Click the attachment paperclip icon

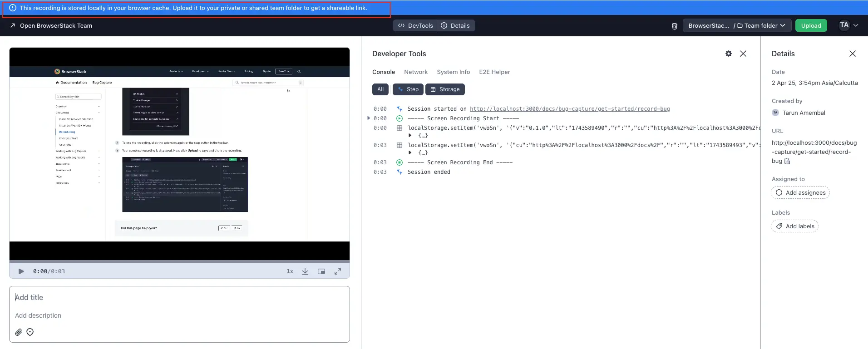click(x=19, y=332)
